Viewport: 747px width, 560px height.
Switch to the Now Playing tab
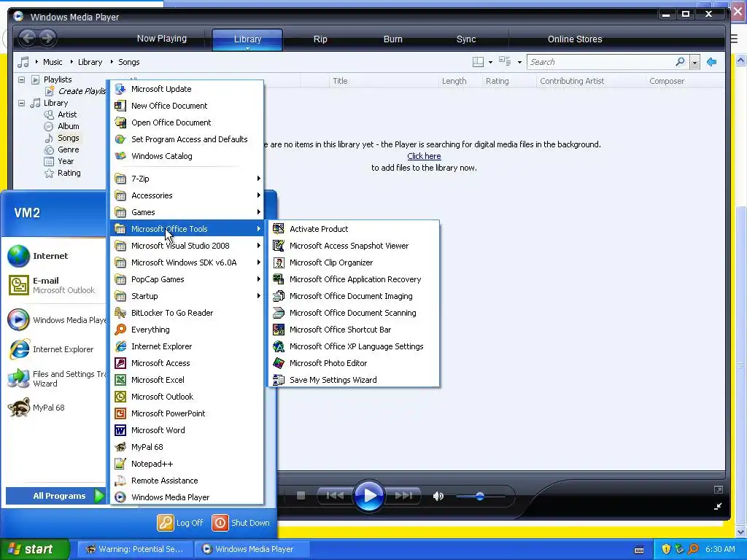tap(162, 39)
